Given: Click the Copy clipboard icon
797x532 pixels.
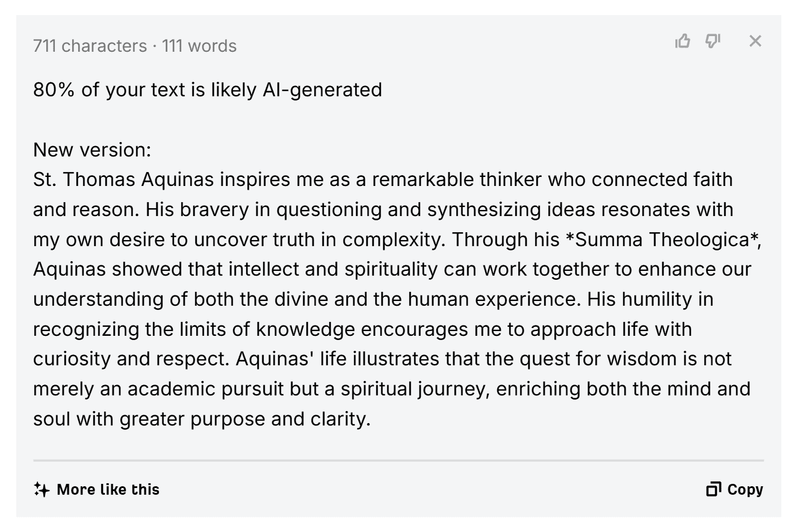Looking at the screenshot, I should 713,489.
